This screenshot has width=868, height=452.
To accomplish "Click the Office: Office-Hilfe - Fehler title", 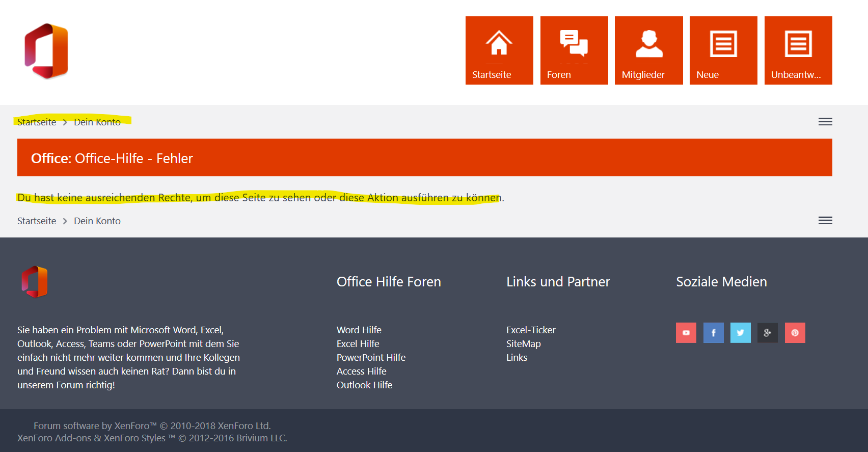I will [x=112, y=158].
